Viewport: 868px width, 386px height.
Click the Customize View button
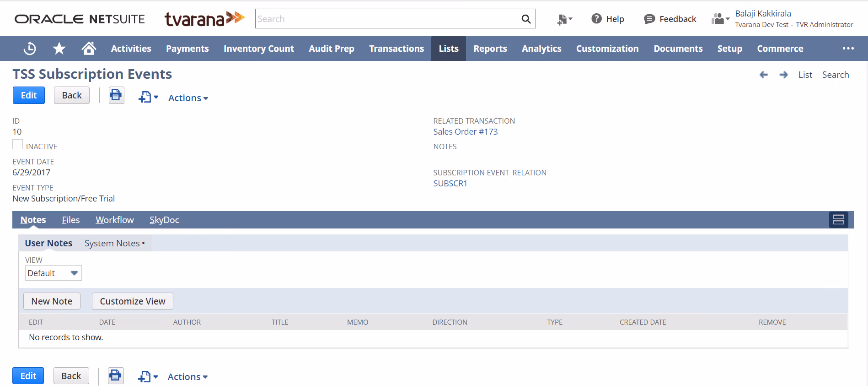pos(133,301)
